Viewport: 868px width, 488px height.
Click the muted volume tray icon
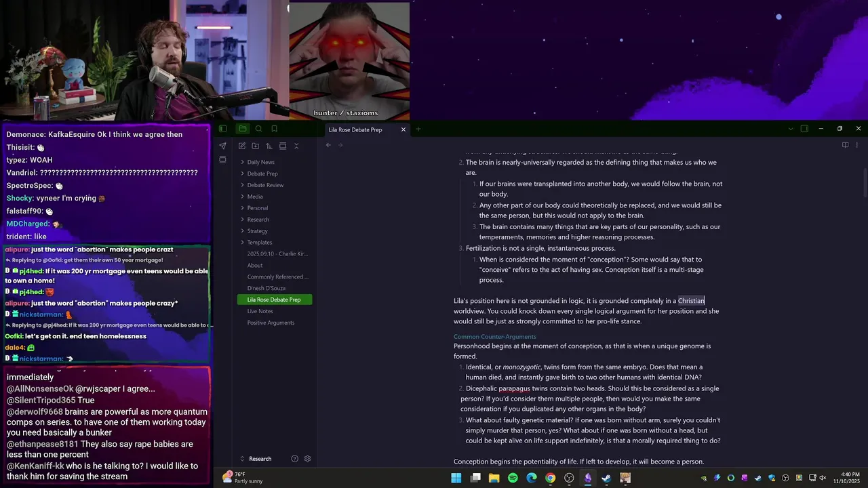pos(823,478)
